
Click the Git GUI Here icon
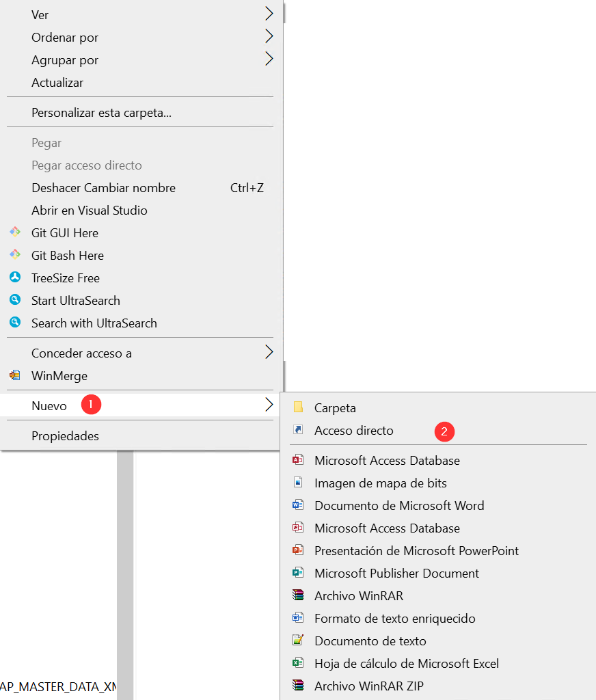(15, 232)
